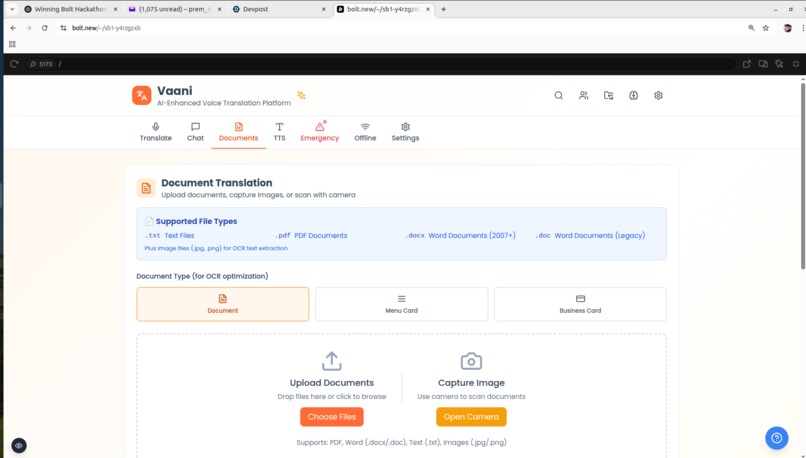Open search with the magnifier icon in the Vaani header
Screen dimensions: 806x458
pos(559,95)
